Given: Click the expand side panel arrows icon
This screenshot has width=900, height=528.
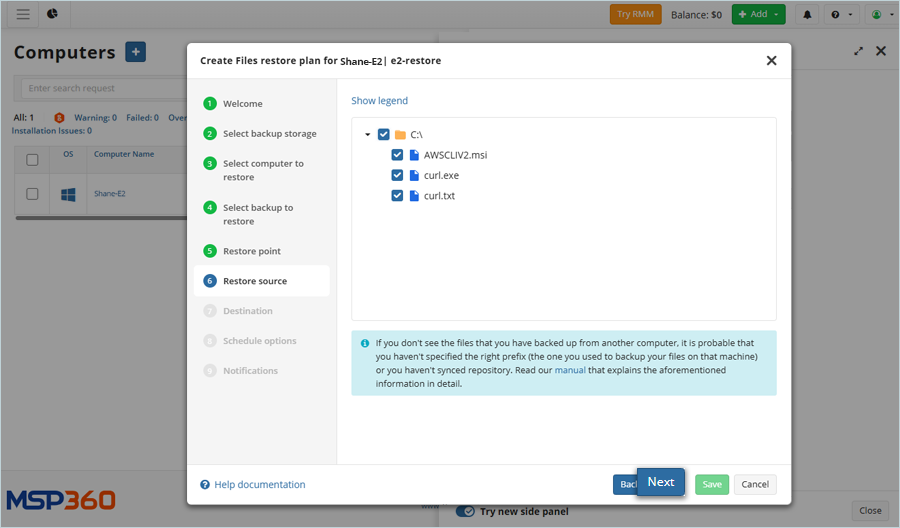Looking at the screenshot, I should point(858,51).
